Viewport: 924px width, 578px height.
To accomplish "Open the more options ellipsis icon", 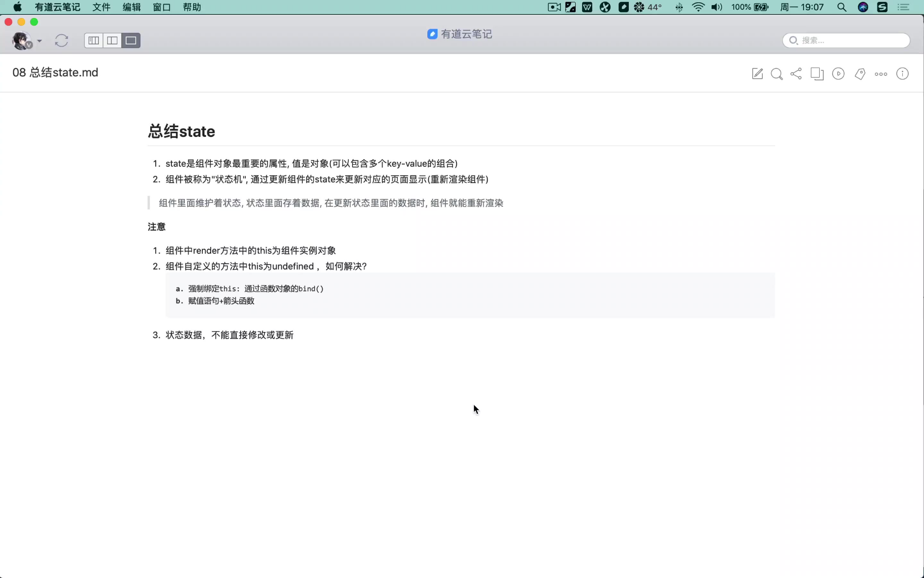I will point(881,74).
